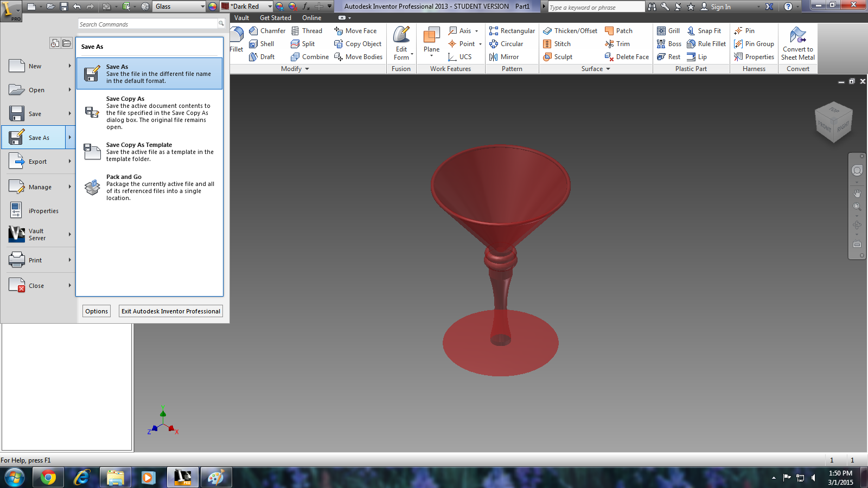Open Internet Explorer from taskbar
868x488 pixels.
pyautogui.click(x=81, y=478)
